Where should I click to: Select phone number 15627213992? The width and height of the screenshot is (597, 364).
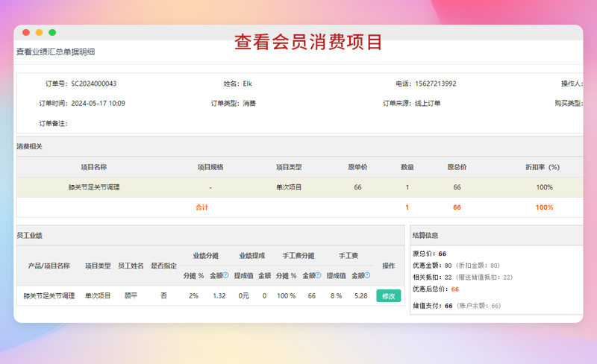436,84
